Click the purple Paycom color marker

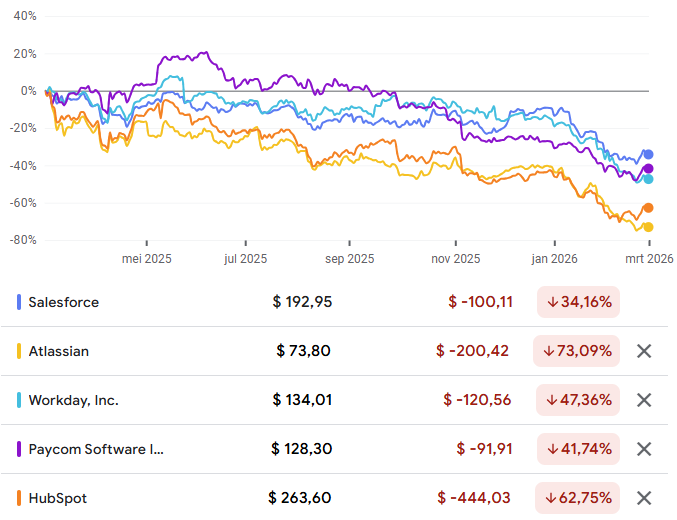pyautogui.click(x=20, y=449)
